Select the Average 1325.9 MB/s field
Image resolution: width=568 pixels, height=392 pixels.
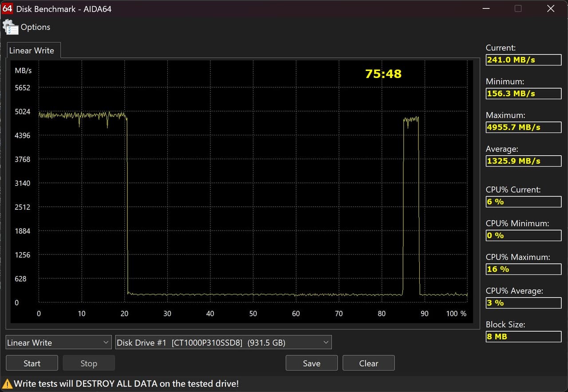523,161
